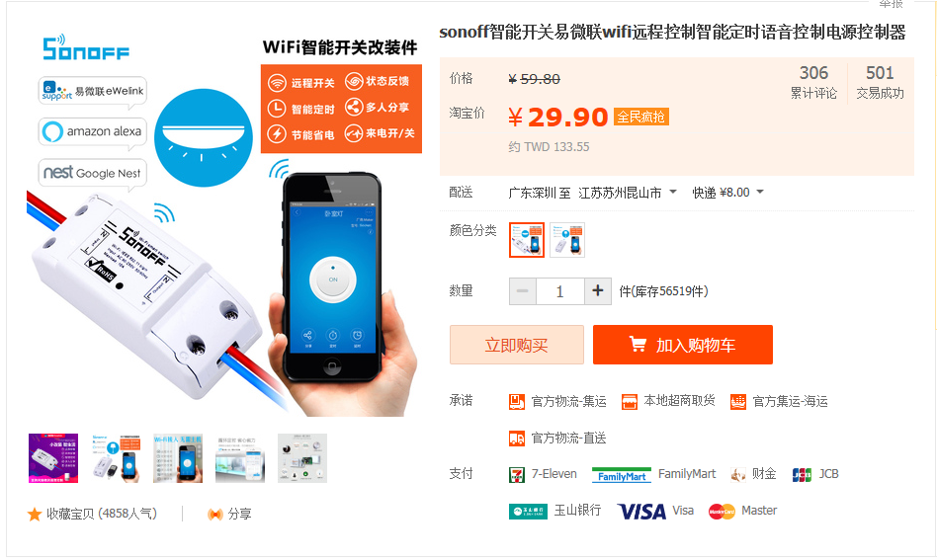The height and width of the screenshot is (560, 937).
Task: Select the first purple product thumbnail
Action: tap(53, 458)
